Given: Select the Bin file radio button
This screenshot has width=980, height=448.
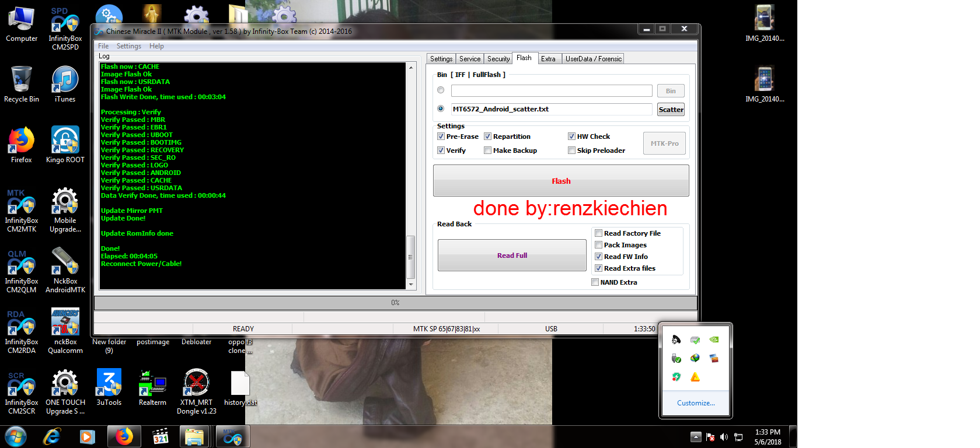Looking at the screenshot, I should pyautogui.click(x=441, y=90).
